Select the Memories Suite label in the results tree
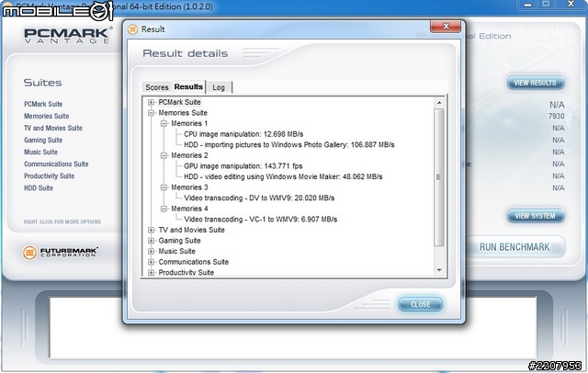Image resolution: width=588 pixels, height=373 pixels. click(183, 113)
